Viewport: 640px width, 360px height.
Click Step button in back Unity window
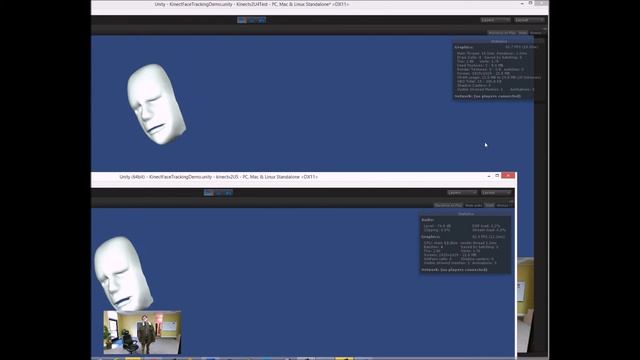tap(262, 20)
